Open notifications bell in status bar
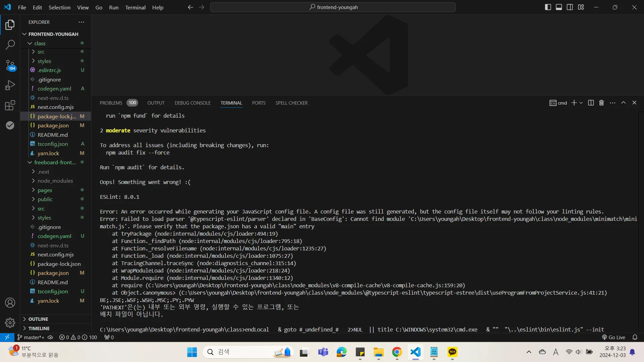 point(635,337)
